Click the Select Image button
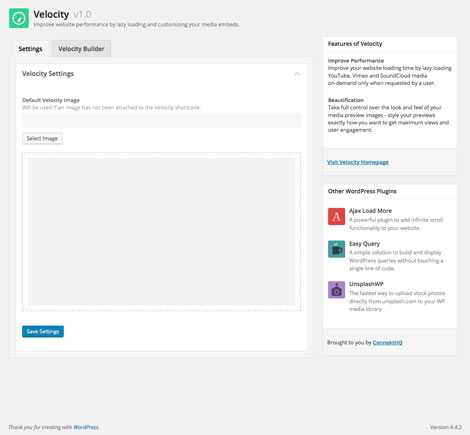Screen dimensions: 470x435 [42, 138]
